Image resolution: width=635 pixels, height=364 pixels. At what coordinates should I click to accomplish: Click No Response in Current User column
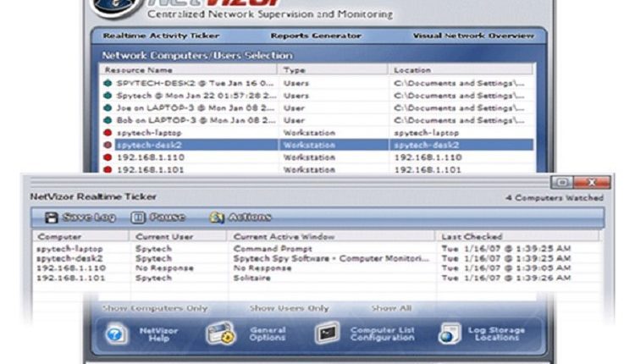point(164,268)
